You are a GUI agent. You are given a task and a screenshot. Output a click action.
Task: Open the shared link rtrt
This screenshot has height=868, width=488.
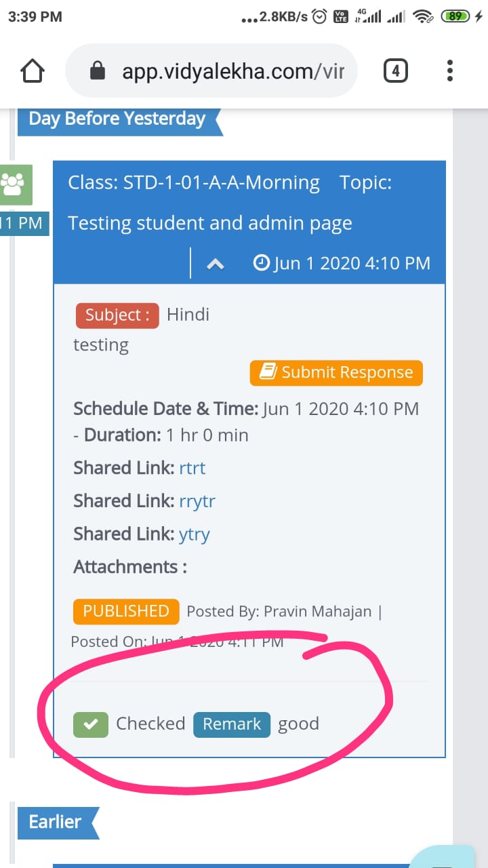point(192,468)
